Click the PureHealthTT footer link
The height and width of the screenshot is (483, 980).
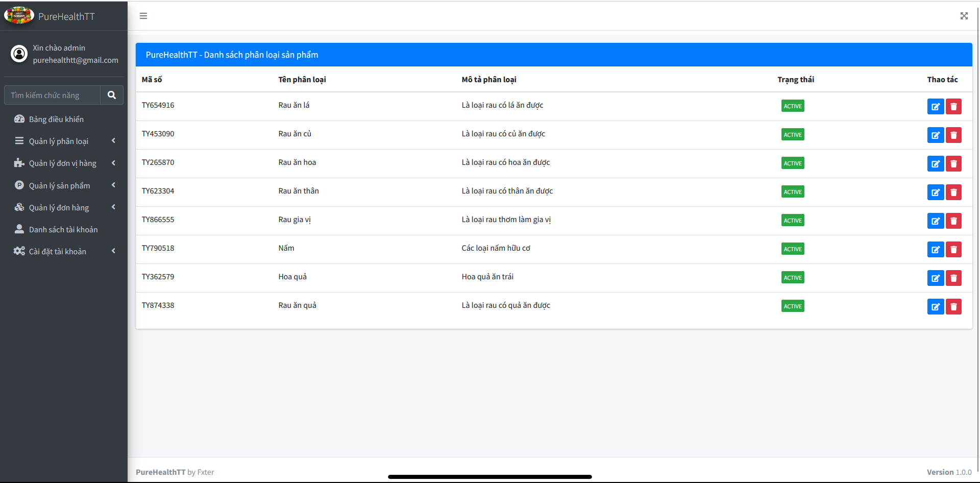click(x=160, y=472)
